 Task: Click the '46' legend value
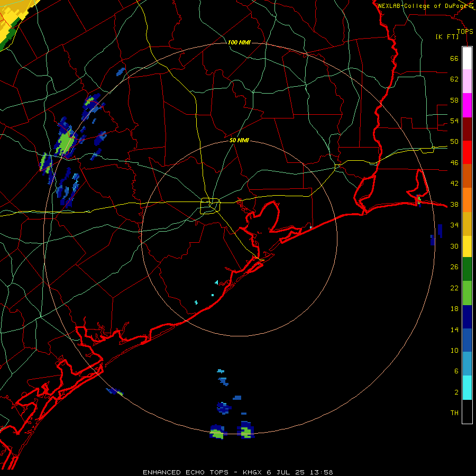tap(454, 163)
